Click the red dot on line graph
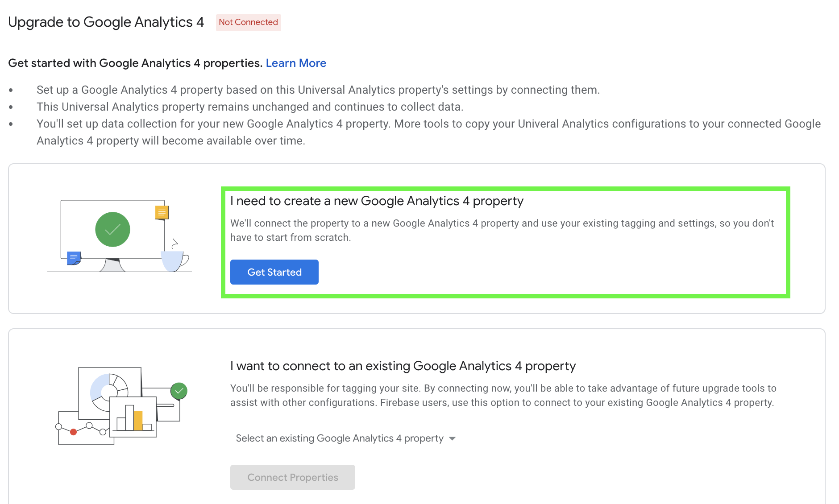 pyautogui.click(x=74, y=432)
